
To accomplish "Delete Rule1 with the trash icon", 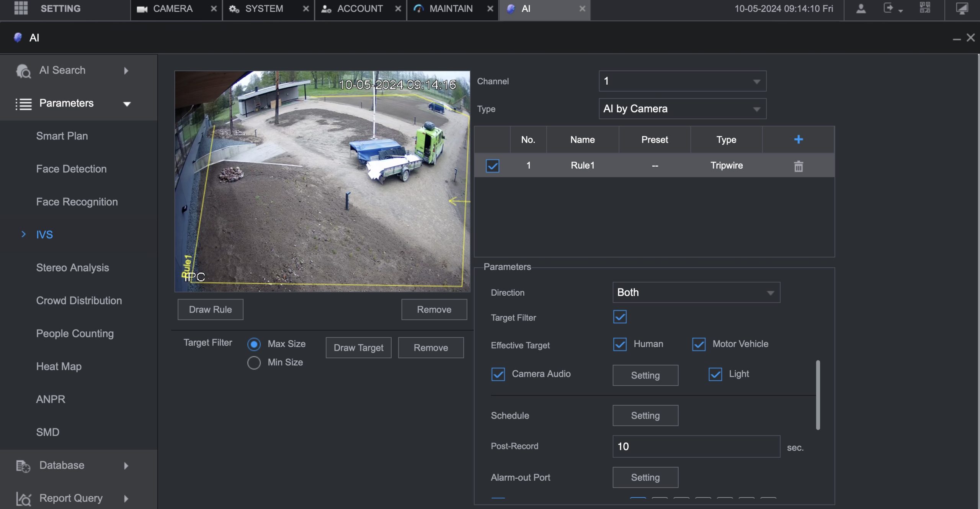I will coord(798,166).
